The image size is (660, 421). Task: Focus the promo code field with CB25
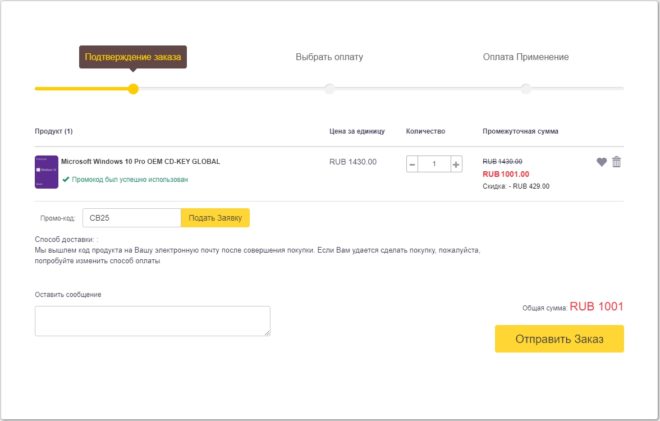pyautogui.click(x=132, y=218)
